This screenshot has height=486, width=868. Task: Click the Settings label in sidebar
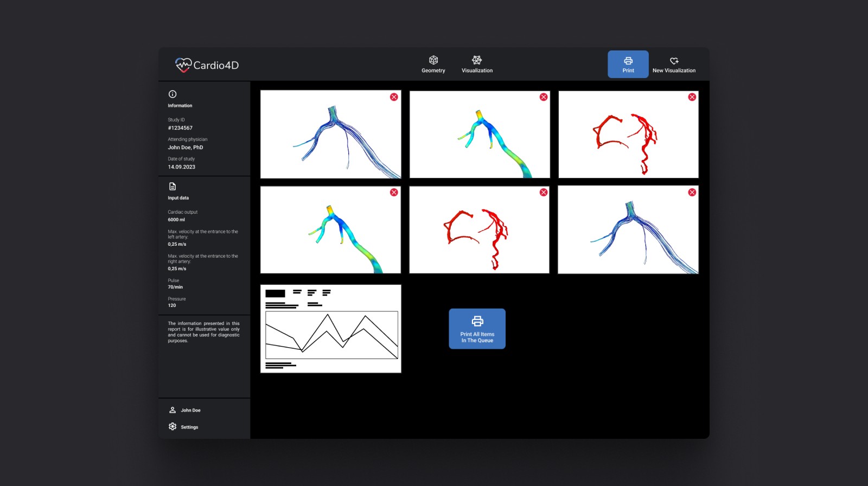point(189,427)
